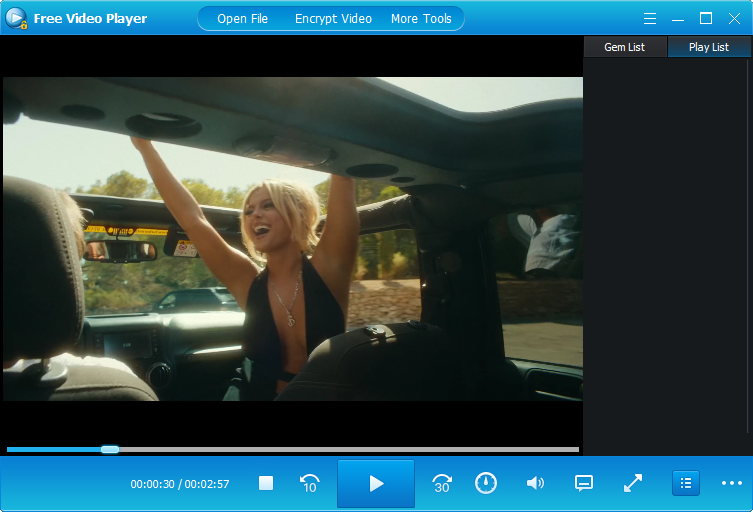This screenshot has height=512, width=753.
Task: Seek to the middle of the progress bar
Action: pyautogui.click(x=293, y=450)
